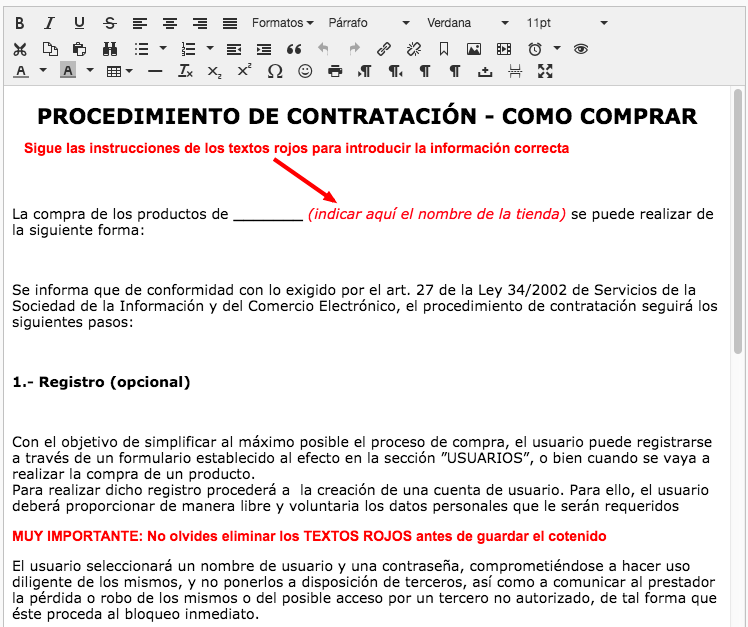Screen dimensions: 748x627
Task: Click red text 'indicar aquí el nombre de la tienda'
Action: [437, 214]
